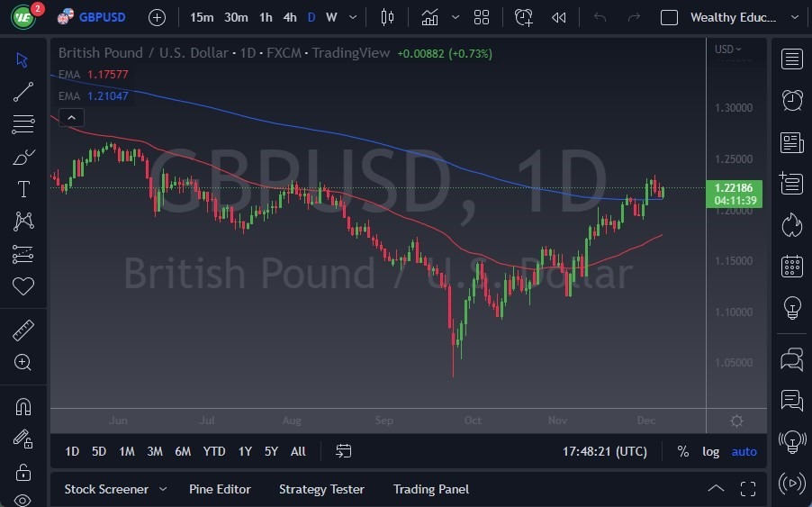
Task: Open the ideas lightbulb panel
Action: click(x=792, y=308)
